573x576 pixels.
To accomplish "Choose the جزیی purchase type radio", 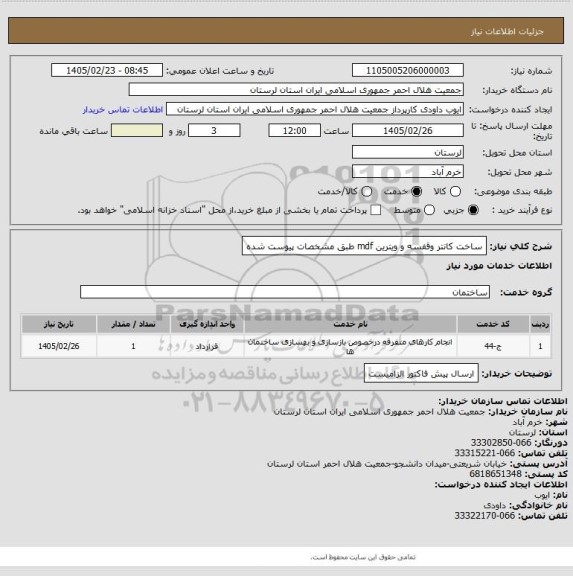I will pos(473,210).
